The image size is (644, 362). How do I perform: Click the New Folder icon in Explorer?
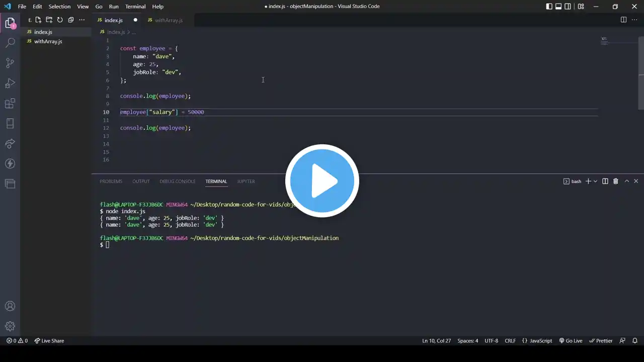[49, 20]
